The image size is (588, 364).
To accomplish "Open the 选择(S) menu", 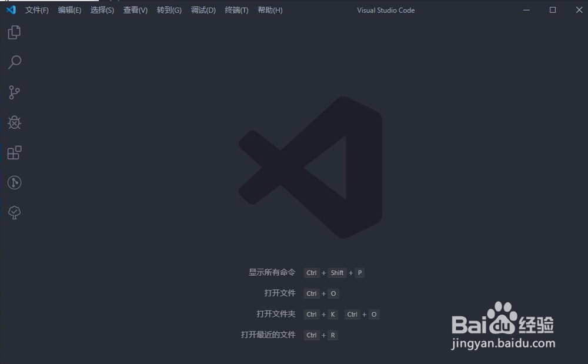I will click(101, 10).
